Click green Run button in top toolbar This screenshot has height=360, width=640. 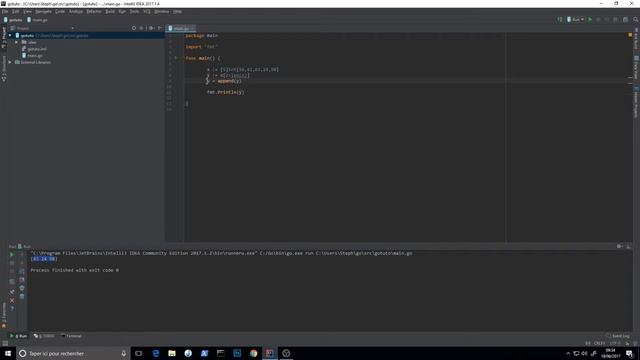(590, 19)
